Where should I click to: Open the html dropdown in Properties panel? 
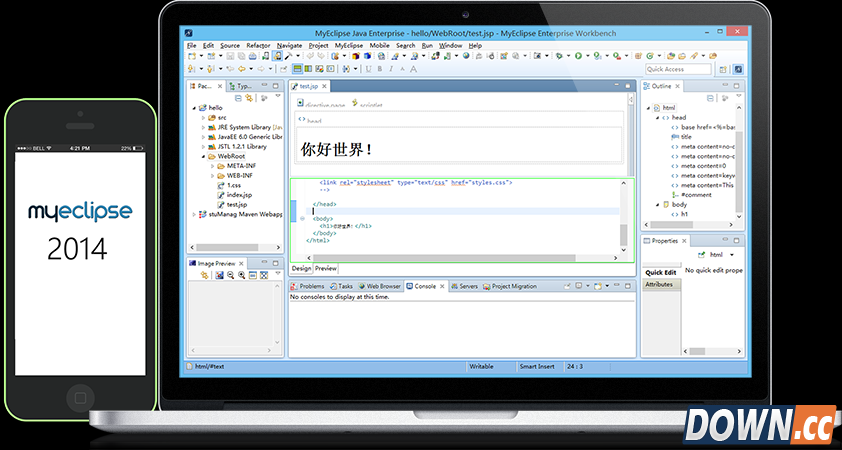click(x=731, y=255)
